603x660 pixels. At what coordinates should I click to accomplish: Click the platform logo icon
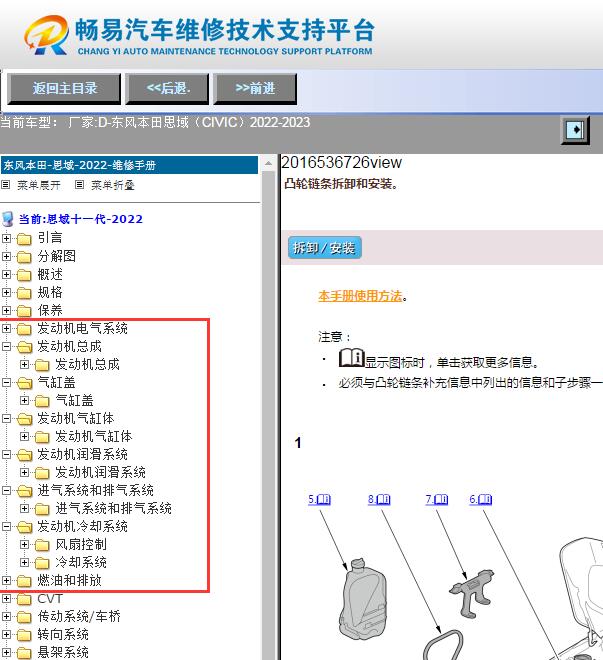pos(46,35)
